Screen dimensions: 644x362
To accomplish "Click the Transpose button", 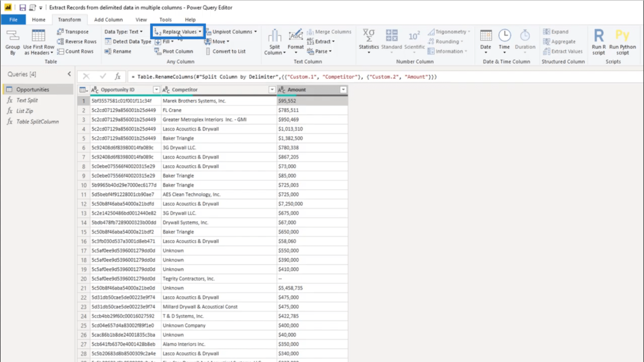I will (x=73, y=32).
